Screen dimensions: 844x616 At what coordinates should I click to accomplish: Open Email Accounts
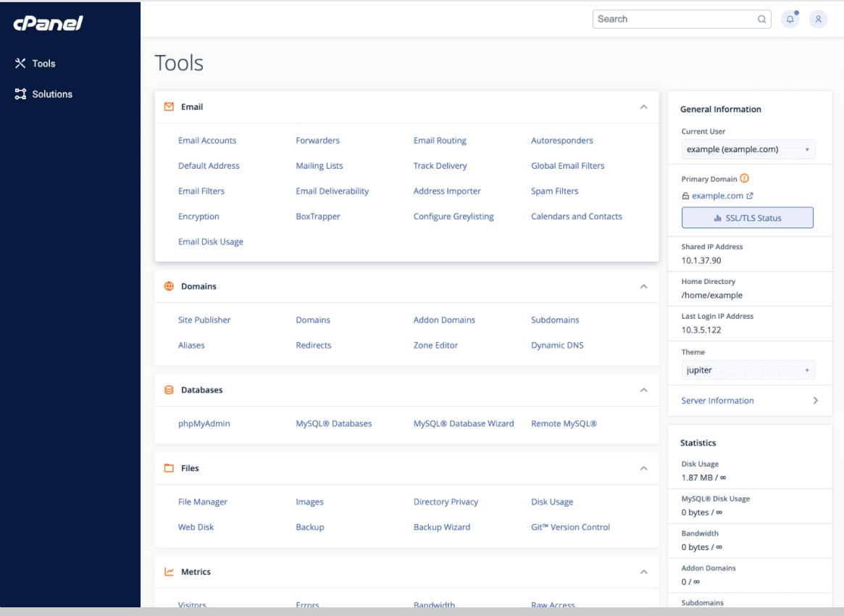(x=207, y=141)
